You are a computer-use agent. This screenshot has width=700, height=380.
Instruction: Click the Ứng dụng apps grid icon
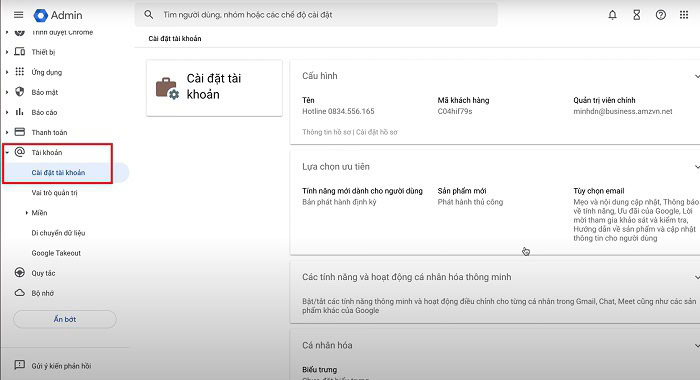20,71
